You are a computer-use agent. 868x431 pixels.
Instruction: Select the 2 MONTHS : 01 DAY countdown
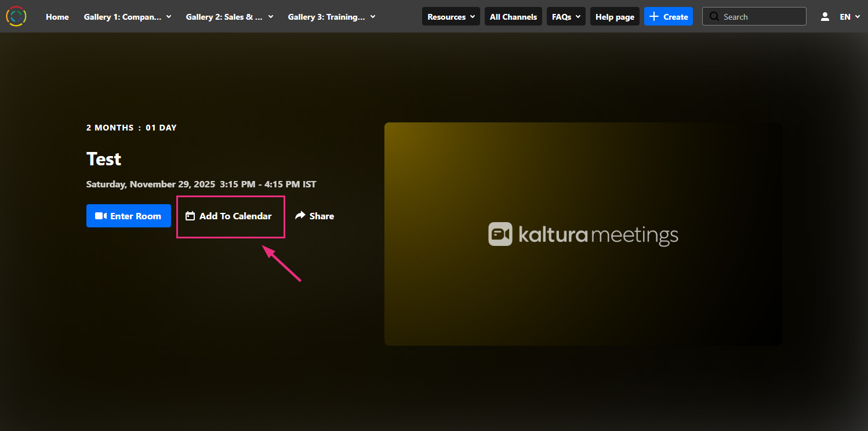tap(132, 128)
